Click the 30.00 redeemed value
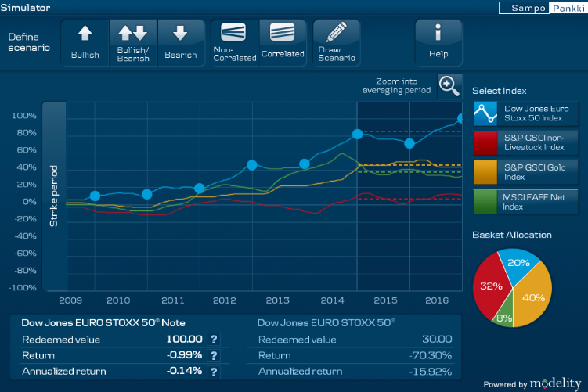The image size is (588, 392). [437, 339]
